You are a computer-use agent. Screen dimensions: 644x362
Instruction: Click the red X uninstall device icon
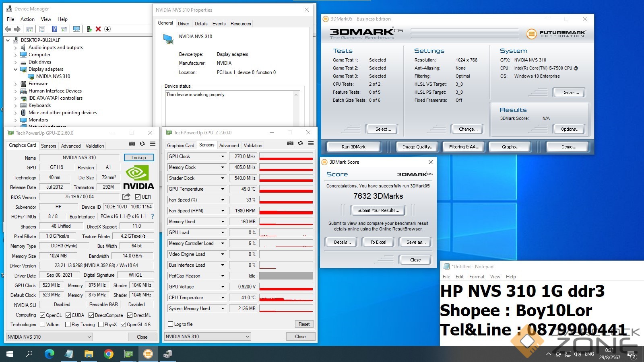98,29
